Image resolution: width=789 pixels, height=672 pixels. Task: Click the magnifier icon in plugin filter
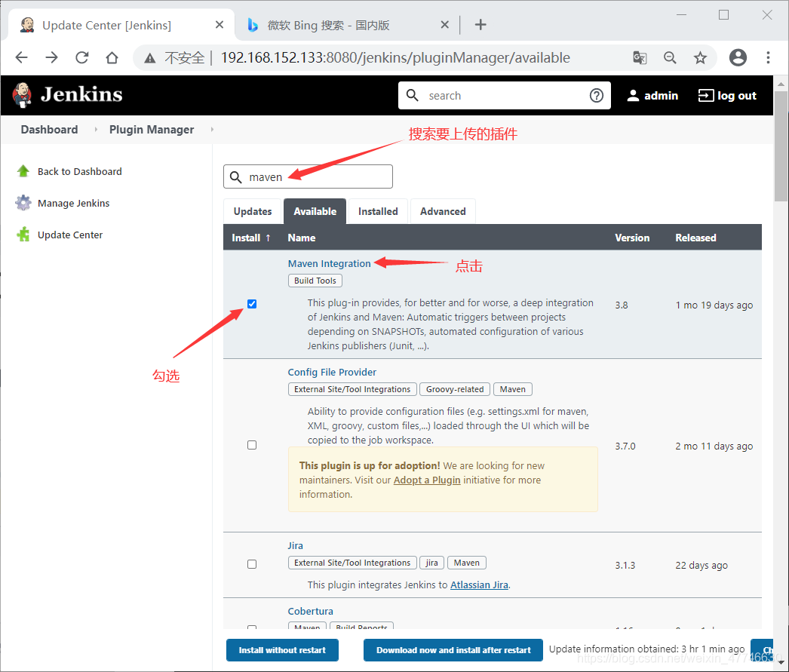[235, 177]
